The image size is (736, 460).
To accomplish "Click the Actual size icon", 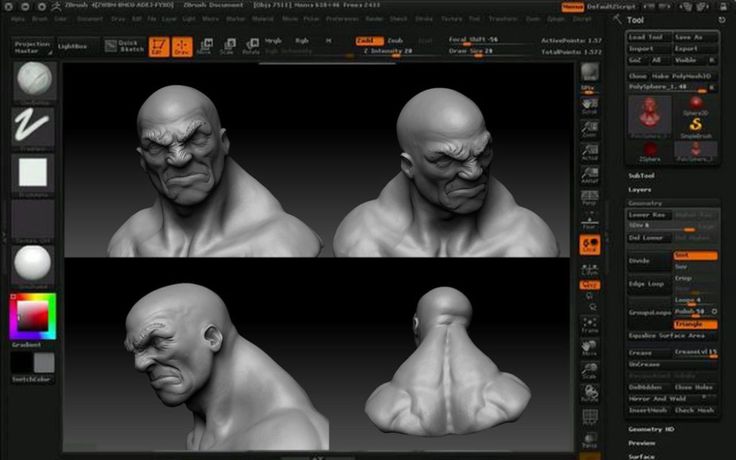I will click(x=590, y=152).
